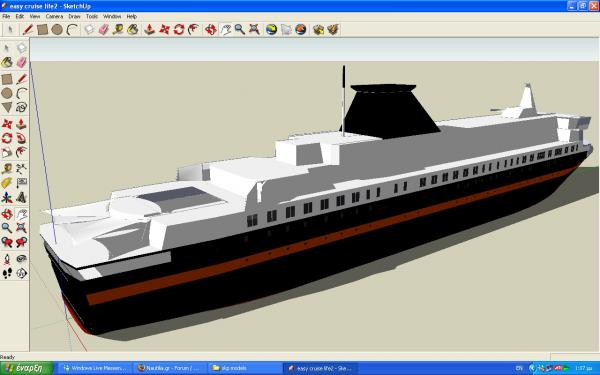Click the Windows Start button
The image size is (600, 375).
[27, 368]
